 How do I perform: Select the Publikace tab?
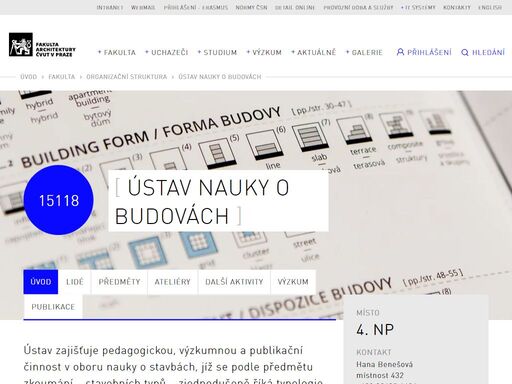pyautogui.click(x=53, y=307)
